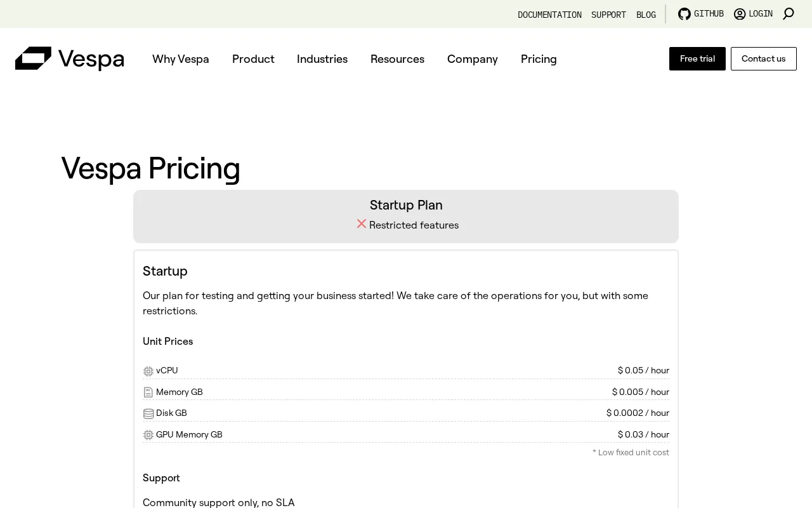Click the Startup section heading
Viewport: 812px width, 508px height.
165,271
